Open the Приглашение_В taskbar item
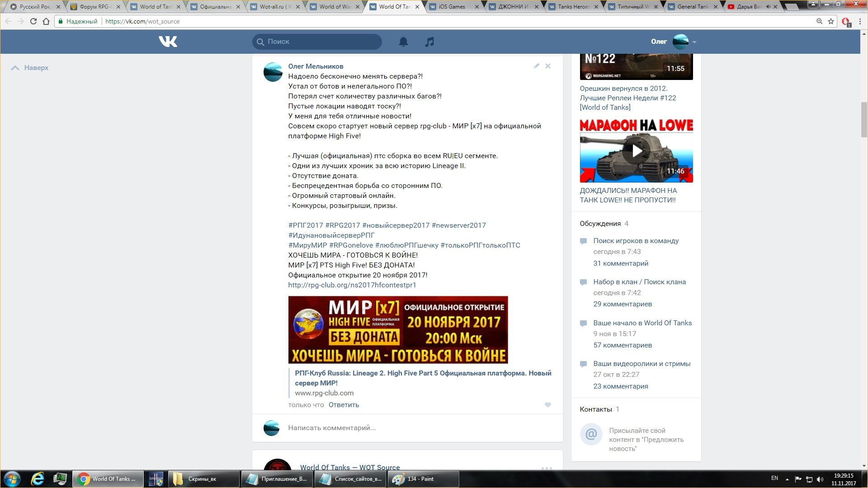 (x=277, y=479)
